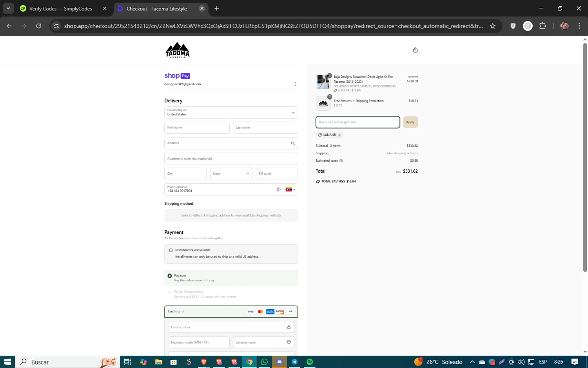Open File Explorer from the taskbar

point(158,362)
